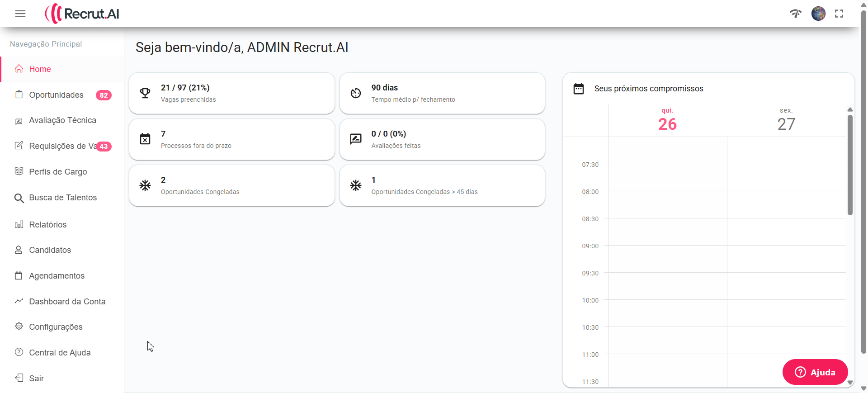
Task: Click the snowflake icon for Oportunidades Congeladas
Action: point(145,185)
